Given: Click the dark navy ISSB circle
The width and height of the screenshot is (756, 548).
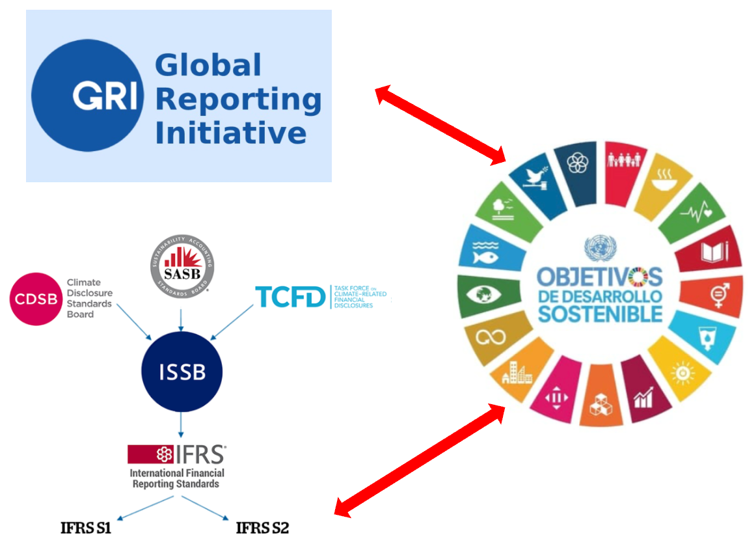Looking at the screenshot, I should click(x=182, y=372).
